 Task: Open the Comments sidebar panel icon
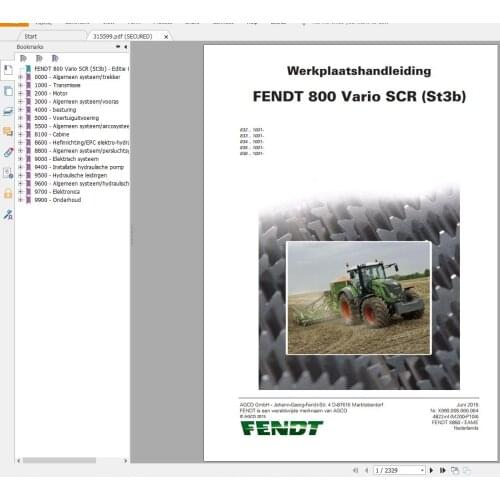pyautogui.click(x=8, y=132)
